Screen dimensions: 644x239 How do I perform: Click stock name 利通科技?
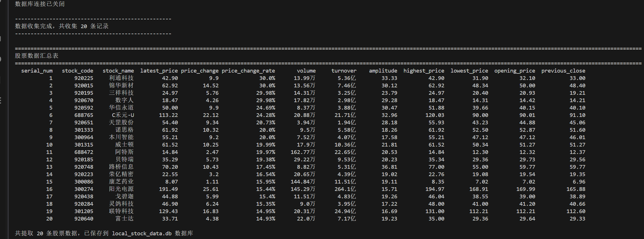121,78
